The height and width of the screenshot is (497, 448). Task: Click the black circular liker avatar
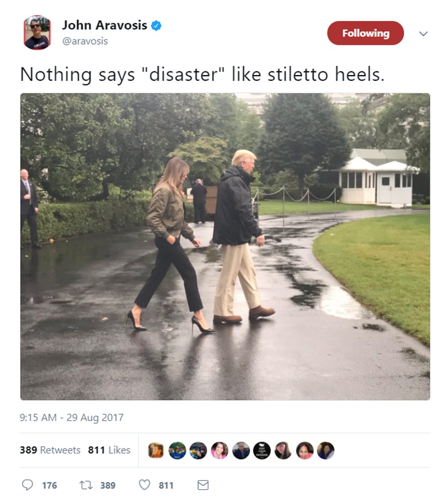261,450
